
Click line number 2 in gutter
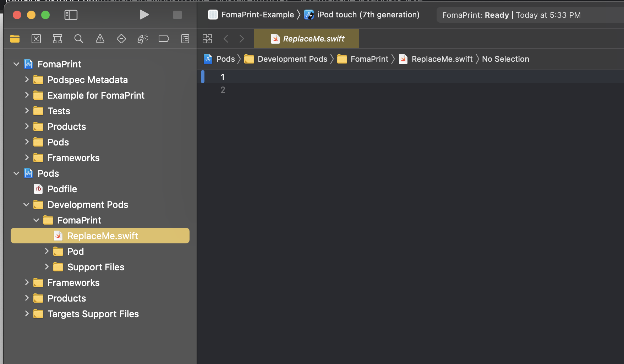pyautogui.click(x=223, y=90)
